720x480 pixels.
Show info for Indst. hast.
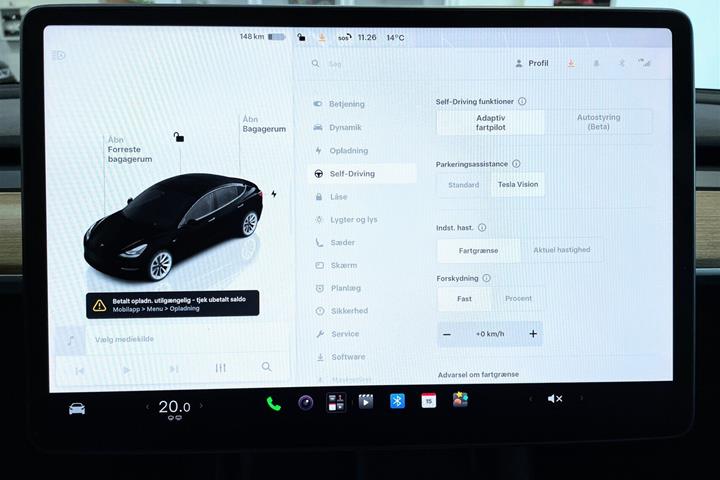click(482, 227)
